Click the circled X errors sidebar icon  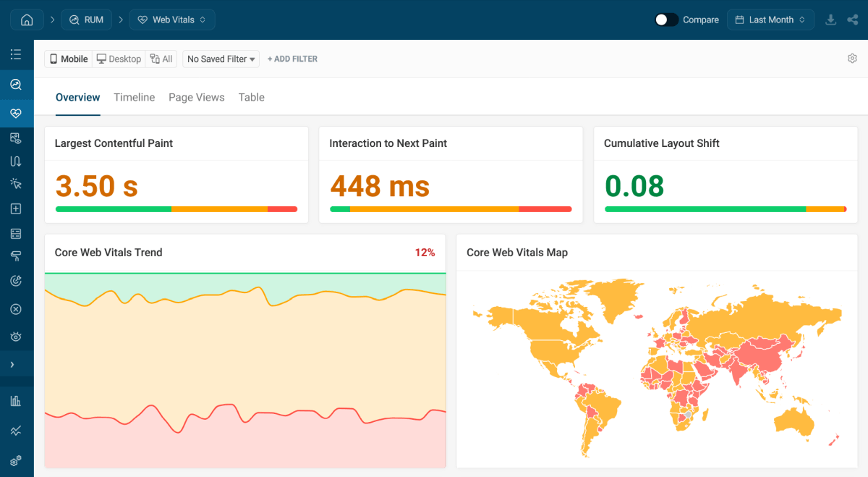[x=16, y=309]
